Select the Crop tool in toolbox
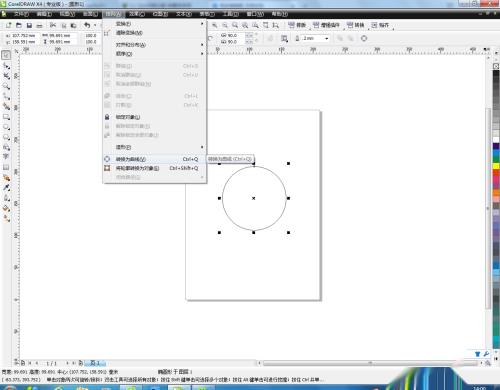This screenshot has height=390, width=500. point(6,76)
